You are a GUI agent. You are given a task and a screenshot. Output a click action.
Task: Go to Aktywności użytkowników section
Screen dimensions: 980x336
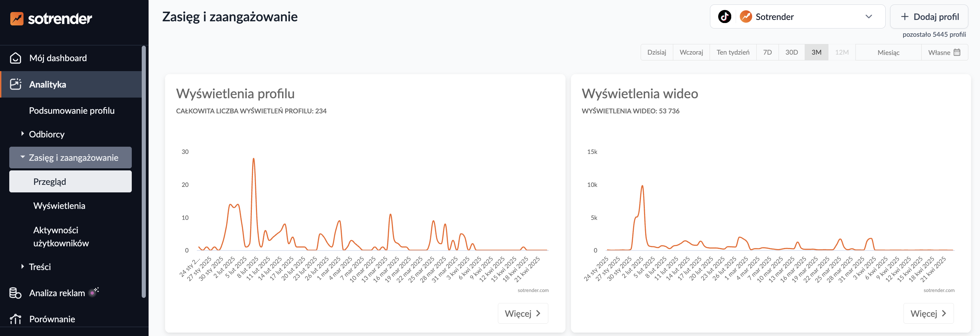click(61, 236)
